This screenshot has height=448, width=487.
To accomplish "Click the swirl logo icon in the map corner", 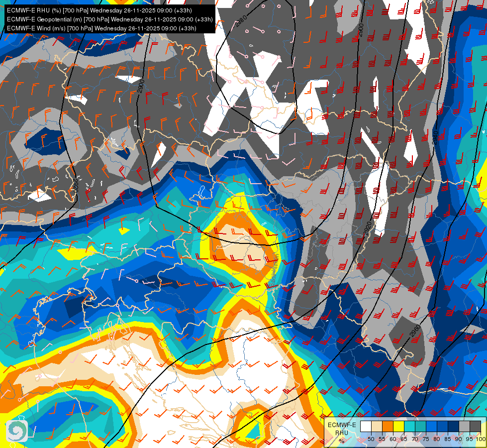I will pyautogui.click(x=16, y=431).
